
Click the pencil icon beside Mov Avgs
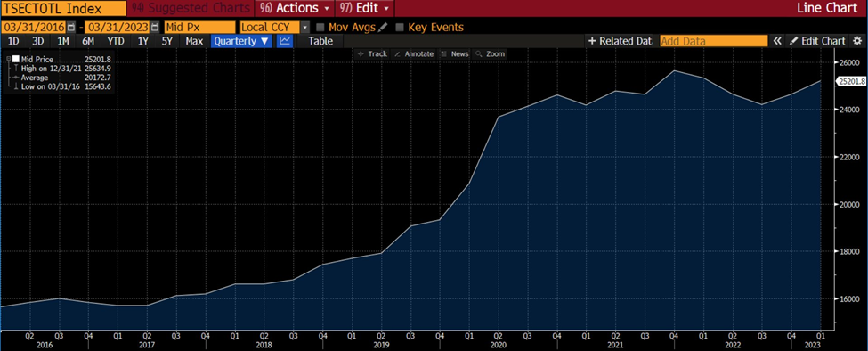(x=383, y=27)
